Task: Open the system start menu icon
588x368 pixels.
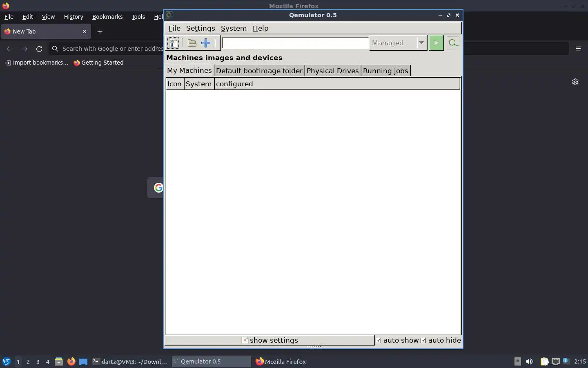Action: tap(6, 361)
